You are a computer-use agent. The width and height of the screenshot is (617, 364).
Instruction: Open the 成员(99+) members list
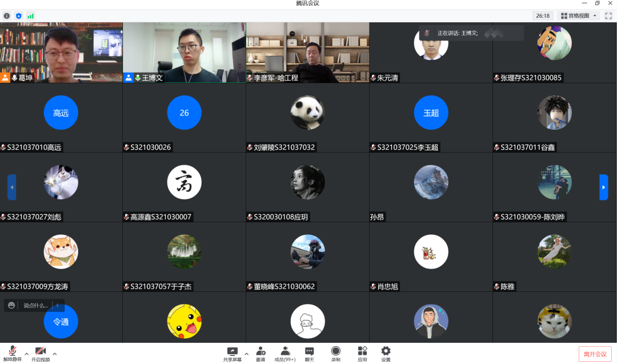click(x=285, y=354)
